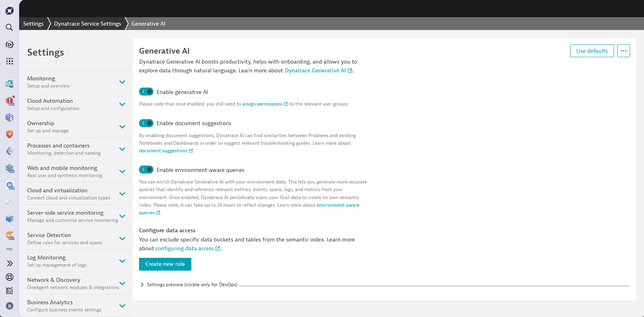The image size is (644, 317).
Task: Expand the Ownership section chevron
Action: [x=122, y=127]
